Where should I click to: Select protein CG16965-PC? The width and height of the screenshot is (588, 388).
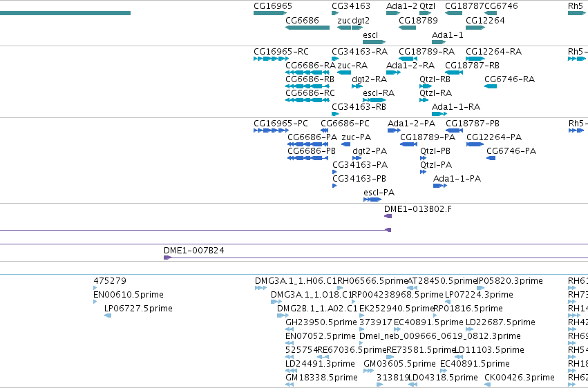pyautogui.click(x=271, y=130)
